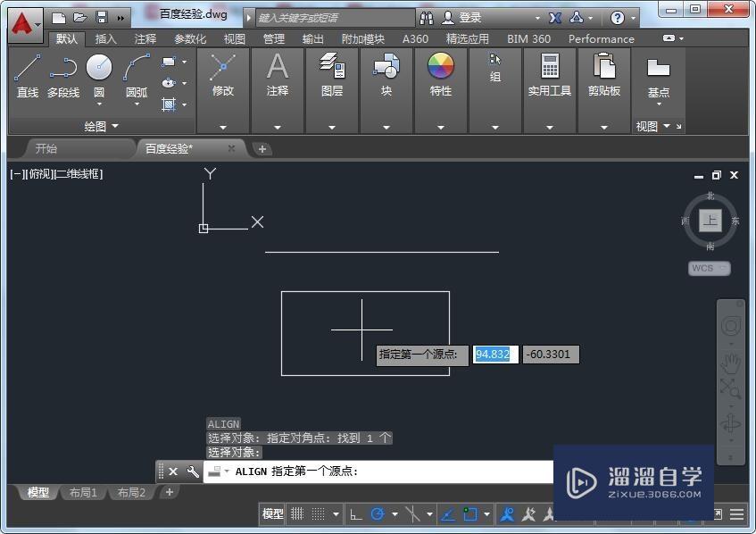This screenshot has width=756, height=534.
Task: Toggle ortho mode in status bar
Action: click(356, 514)
